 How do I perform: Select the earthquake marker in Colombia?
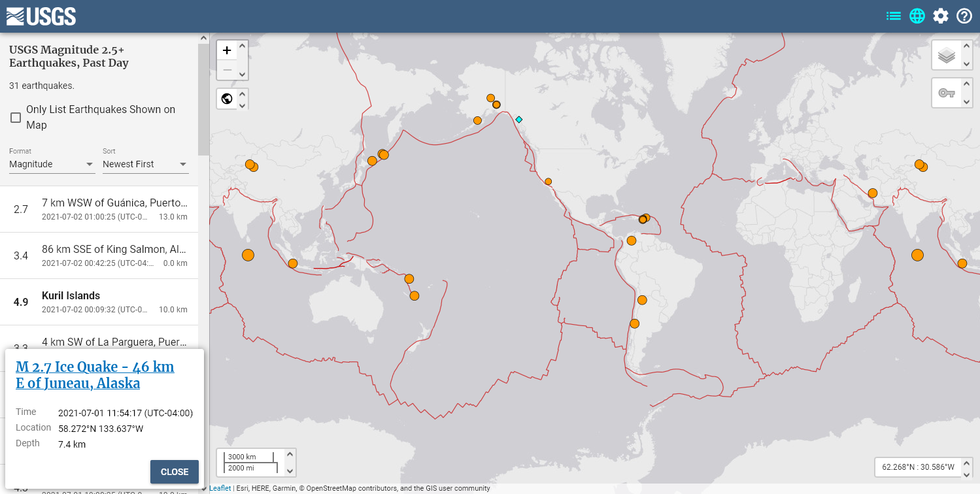pos(632,240)
